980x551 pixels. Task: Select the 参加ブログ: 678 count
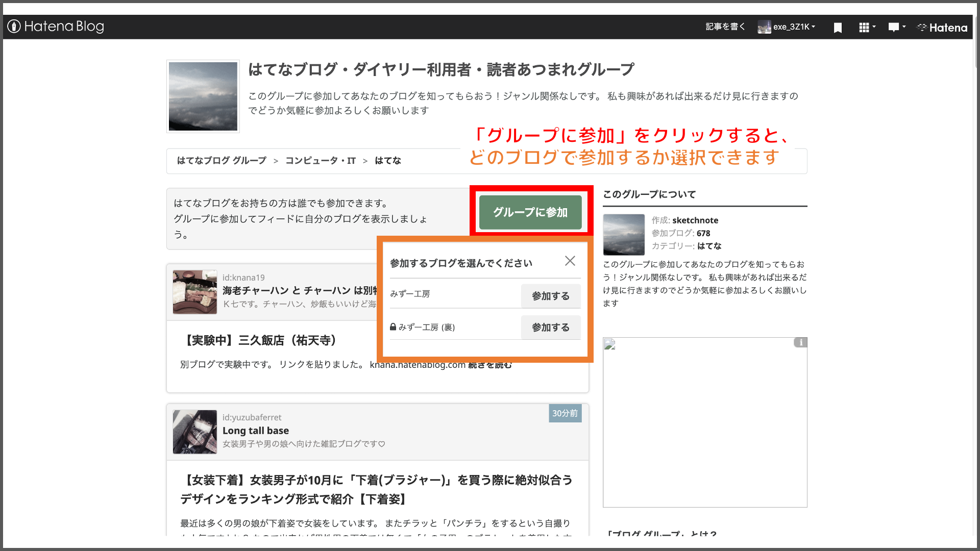pyautogui.click(x=681, y=233)
